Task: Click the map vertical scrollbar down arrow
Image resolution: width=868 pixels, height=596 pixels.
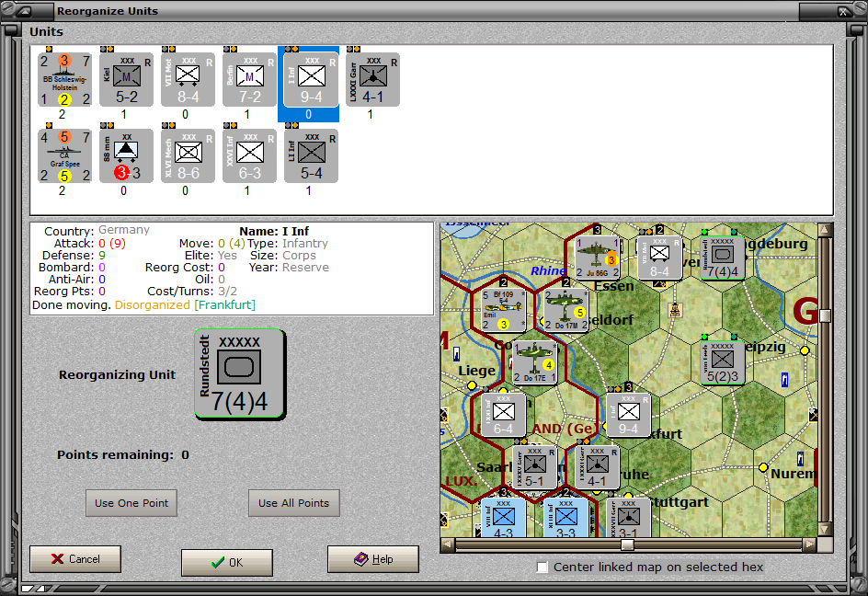Action: coord(825,530)
